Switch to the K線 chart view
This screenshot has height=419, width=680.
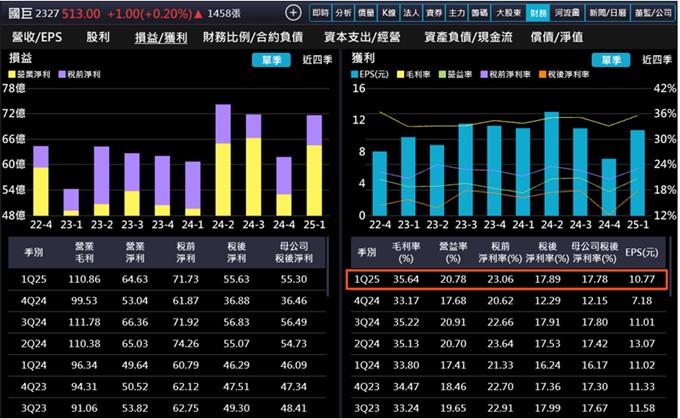(389, 13)
